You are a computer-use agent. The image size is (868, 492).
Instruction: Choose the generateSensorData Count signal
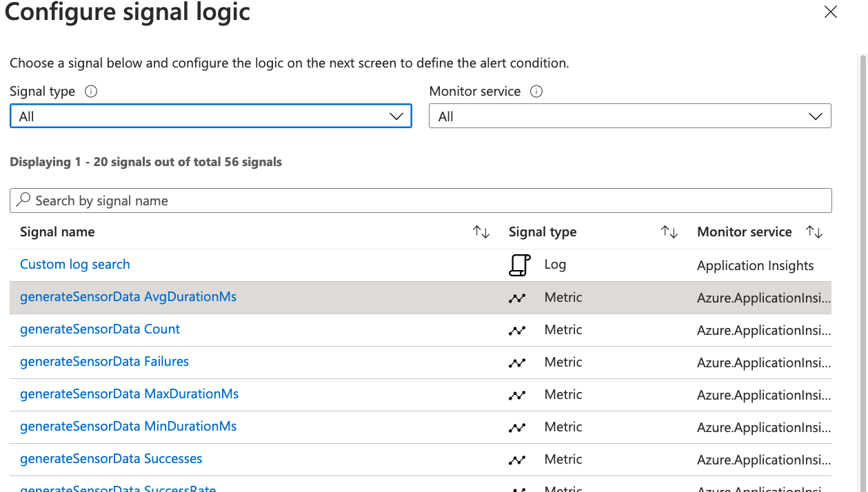[x=100, y=329]
